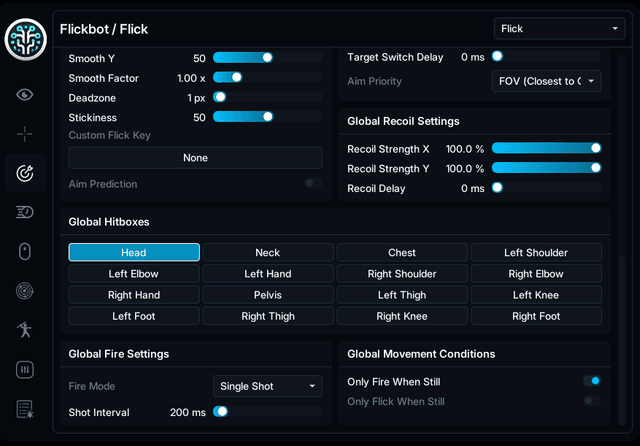Screen dimensions: 640x446
Task: Click the Recoil Strength X slider handle
Action: [596, 148]
